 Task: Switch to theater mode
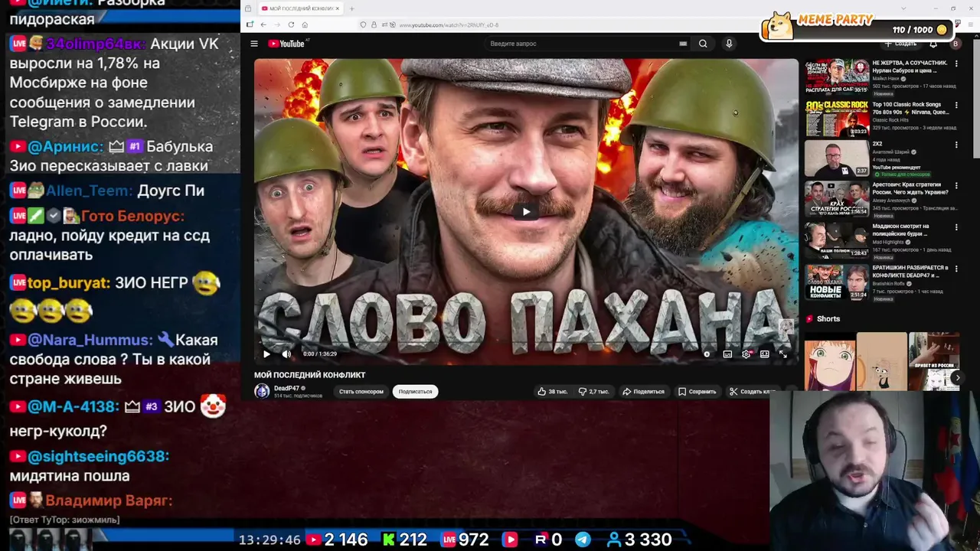764,354
